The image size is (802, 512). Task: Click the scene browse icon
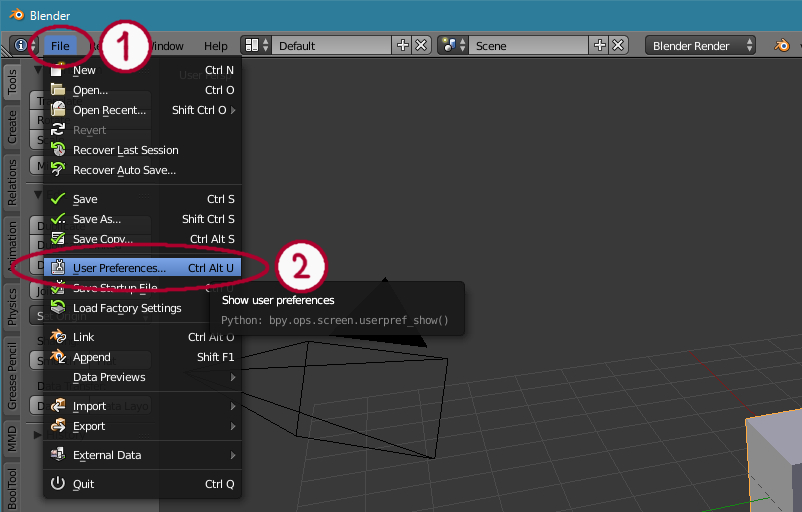(x=451, y=45)
